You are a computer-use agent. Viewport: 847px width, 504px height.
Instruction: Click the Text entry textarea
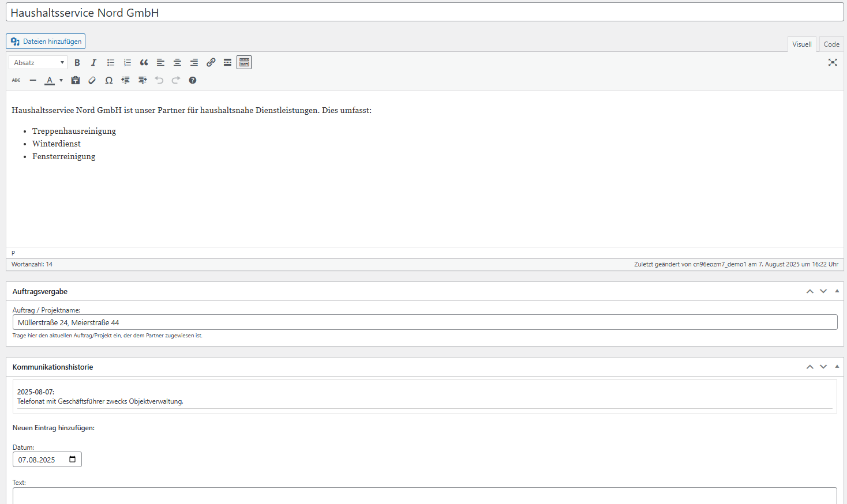click(425, 496)
